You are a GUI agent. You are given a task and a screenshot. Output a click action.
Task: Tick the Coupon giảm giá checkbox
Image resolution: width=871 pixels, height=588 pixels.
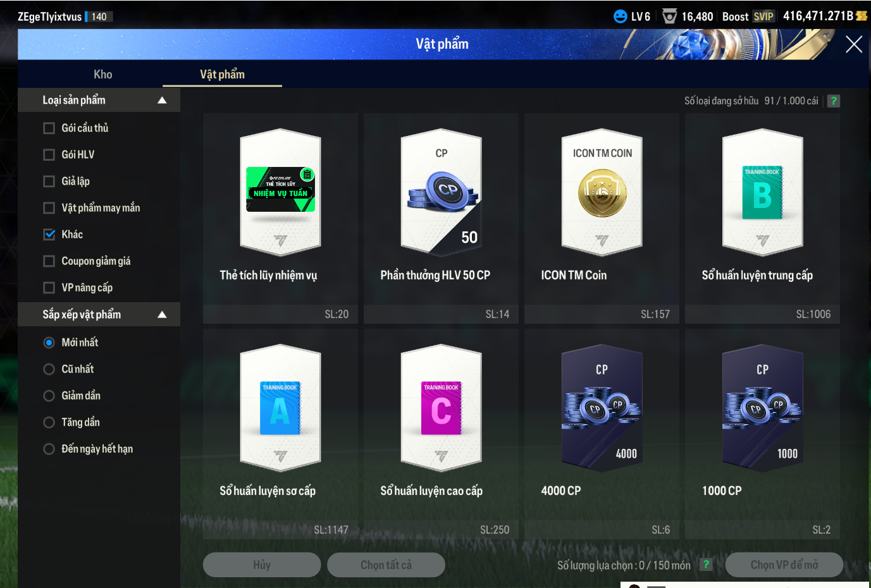(49, 261)
